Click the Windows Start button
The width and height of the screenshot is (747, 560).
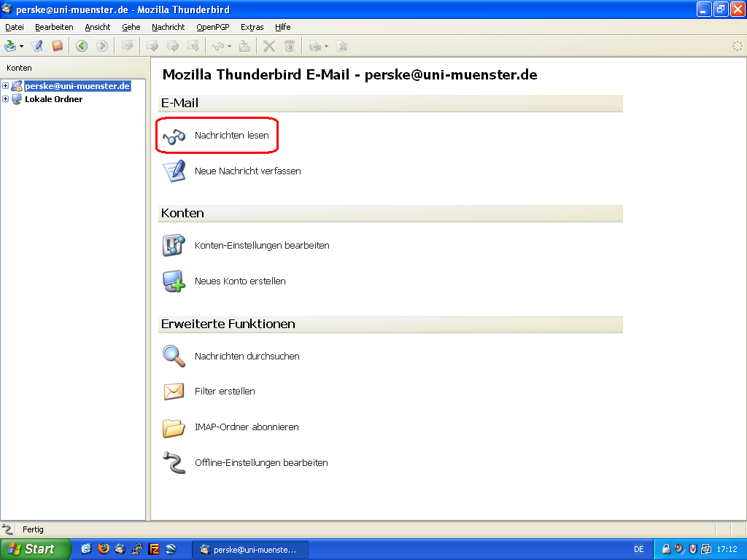[x=35, y=549]
